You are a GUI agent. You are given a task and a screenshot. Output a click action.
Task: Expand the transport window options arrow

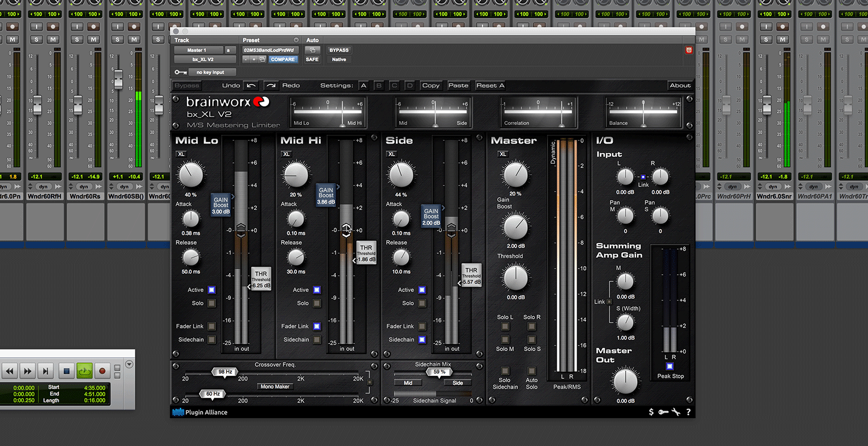[130, 364]
